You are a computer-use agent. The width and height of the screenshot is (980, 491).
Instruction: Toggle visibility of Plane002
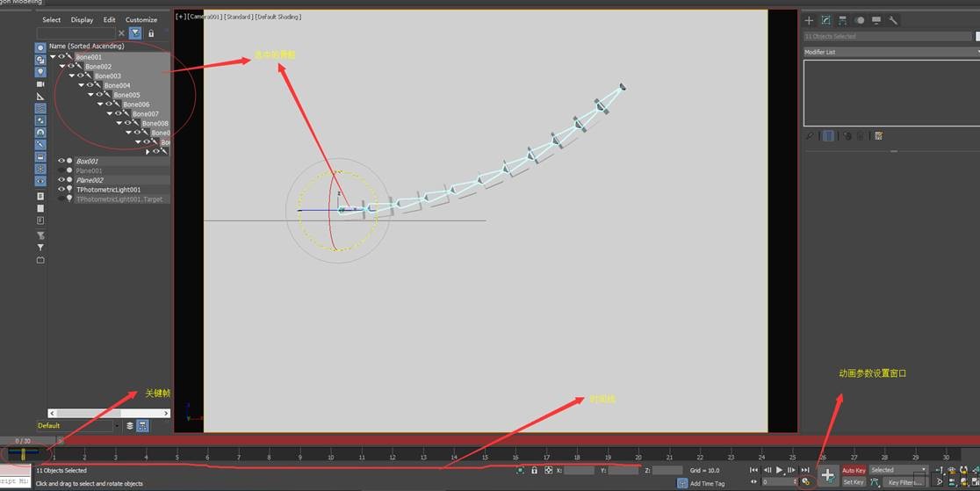(x=61, y=180)
